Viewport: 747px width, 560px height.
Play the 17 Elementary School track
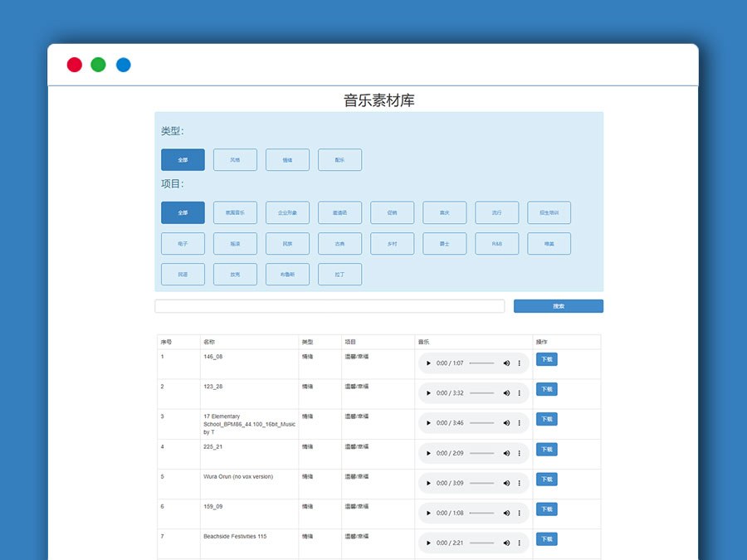pos(428,422)
